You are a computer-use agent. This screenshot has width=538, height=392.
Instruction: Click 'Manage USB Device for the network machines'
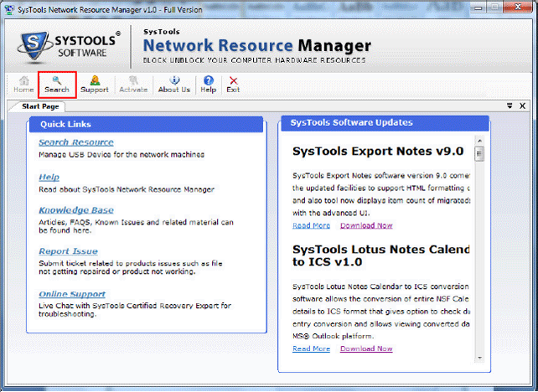click(122, 155)
